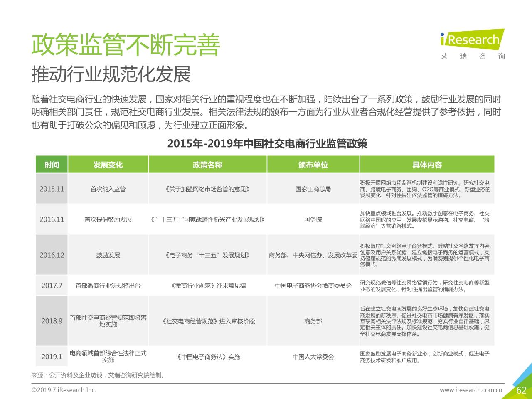This screenshot has width=532, height=399.
Task: Click 《微商行业规范》征求意见稿
Action: click(x=207, y=286)
